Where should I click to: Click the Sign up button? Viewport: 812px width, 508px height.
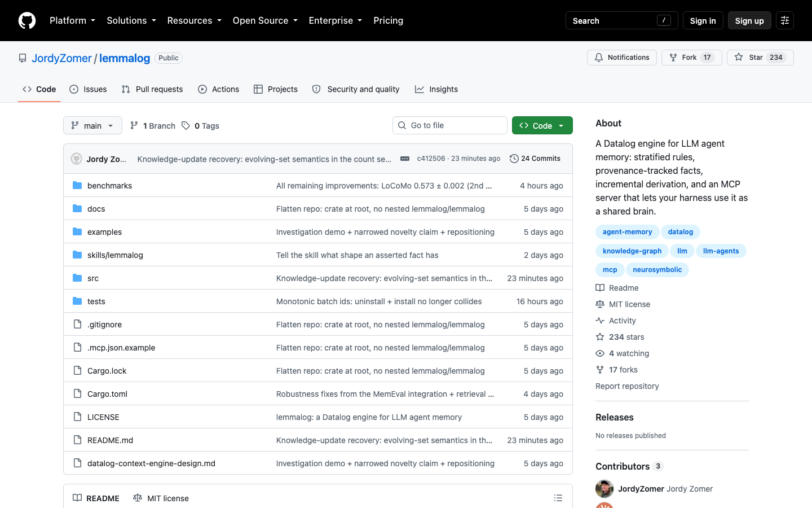[749, 20]
